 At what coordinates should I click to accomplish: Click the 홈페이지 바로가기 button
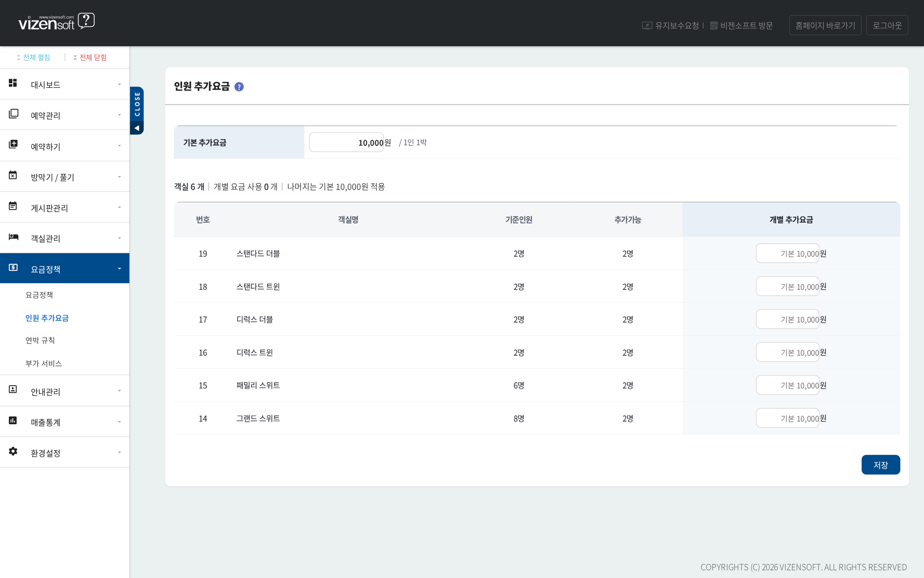[x=825, y=25]
